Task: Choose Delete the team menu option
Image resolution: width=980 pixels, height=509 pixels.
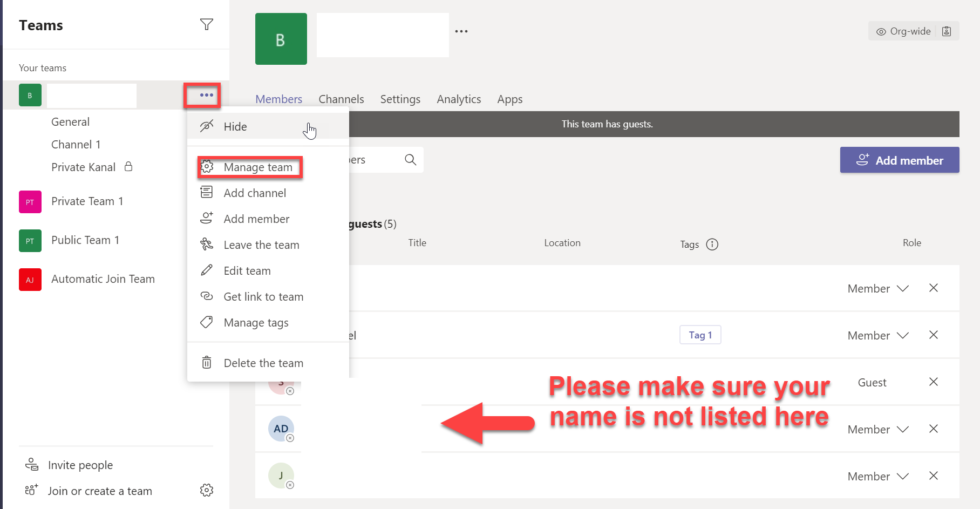Action: (268, 363)
